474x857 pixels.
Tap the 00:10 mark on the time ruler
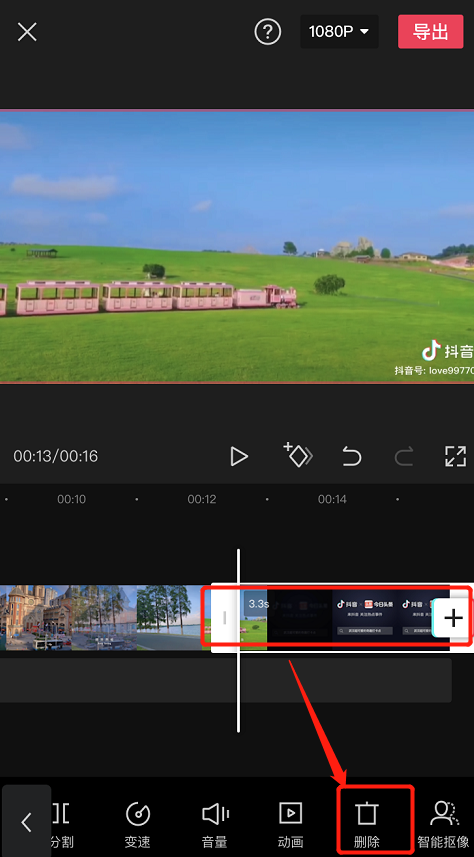[72, 500]
